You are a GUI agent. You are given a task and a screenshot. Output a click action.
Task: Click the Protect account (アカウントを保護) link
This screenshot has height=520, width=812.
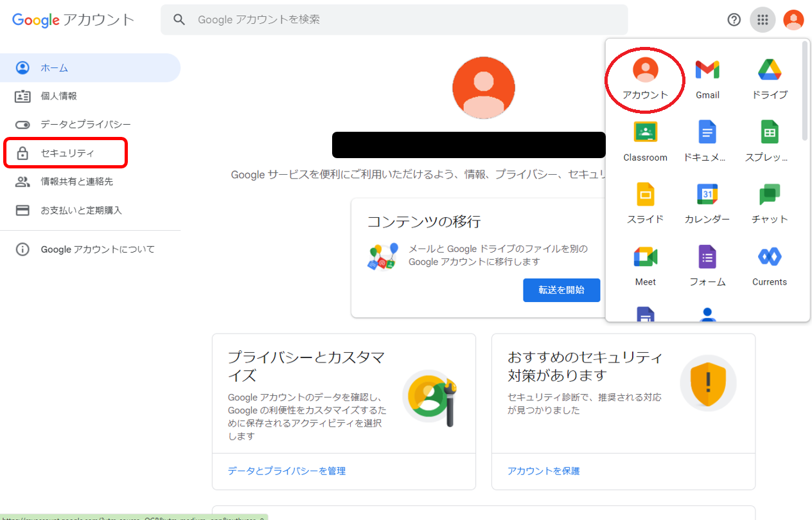point(543,471)
